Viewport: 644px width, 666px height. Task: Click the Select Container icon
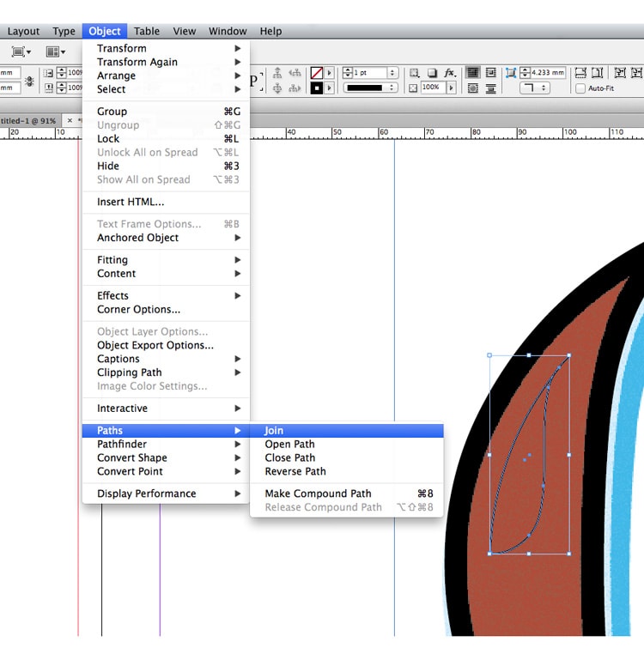point(277,73)
